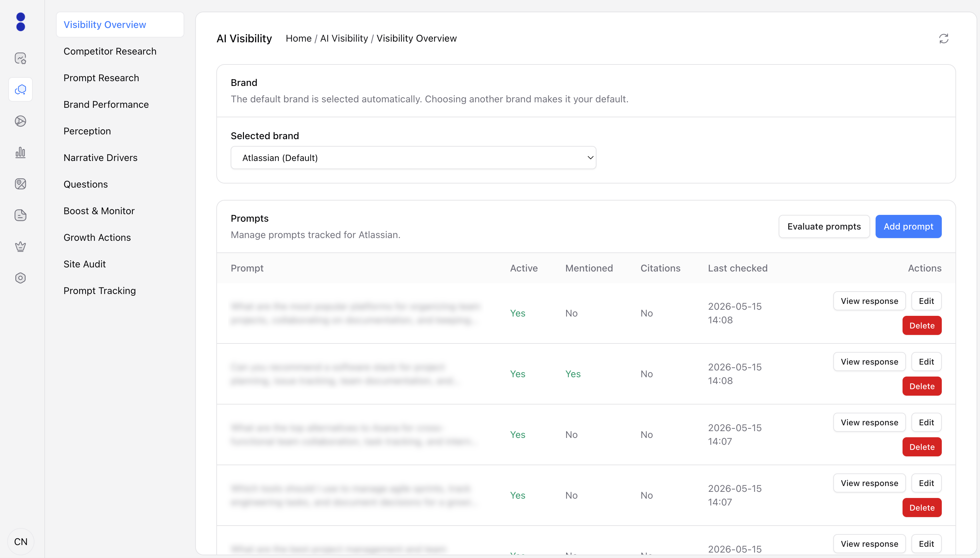Delete the fourth prompt row

(922, 508)
